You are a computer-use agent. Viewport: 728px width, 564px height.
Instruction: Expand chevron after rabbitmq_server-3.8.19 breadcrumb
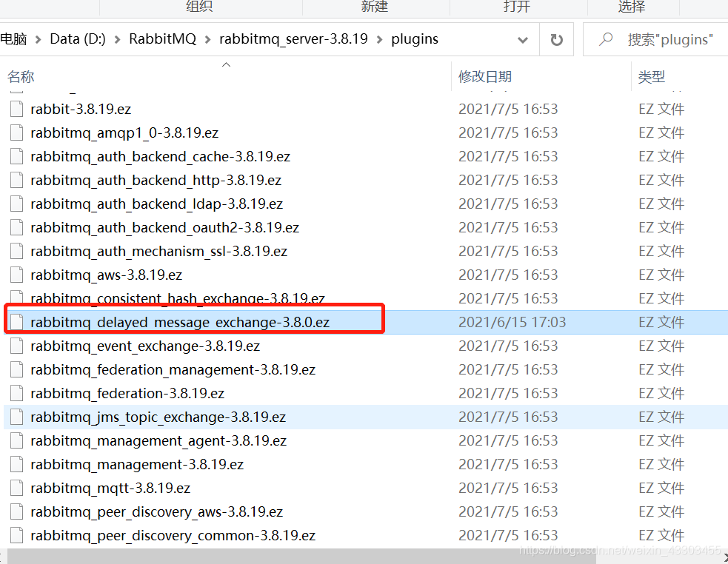pos(379,40)
